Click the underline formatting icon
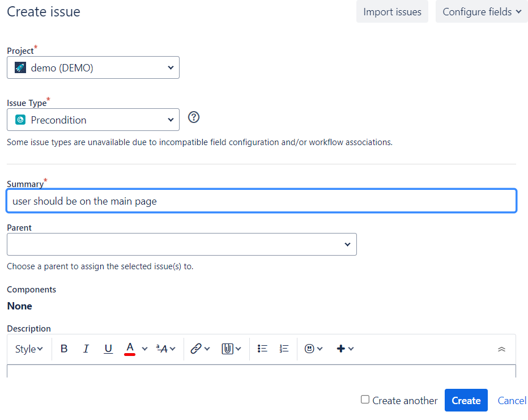This screenshot has width=528, height=420. click(x=108, y=349)
